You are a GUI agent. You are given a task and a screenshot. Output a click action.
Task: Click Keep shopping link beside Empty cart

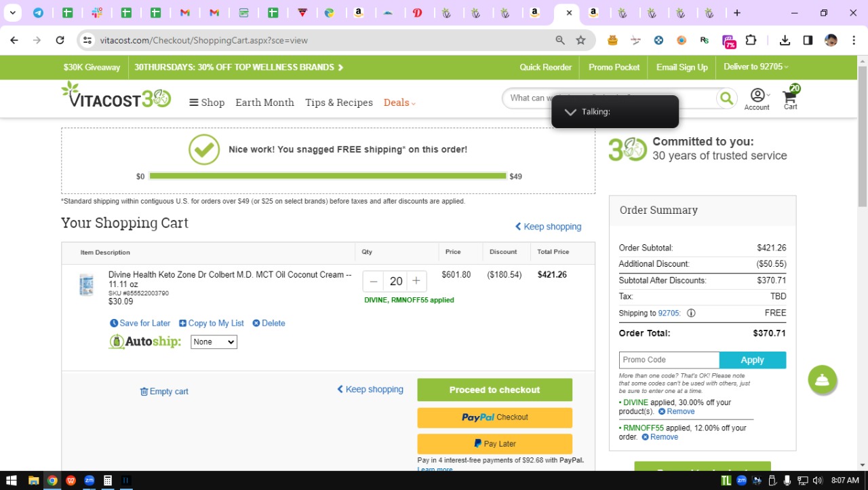point(370,390)
